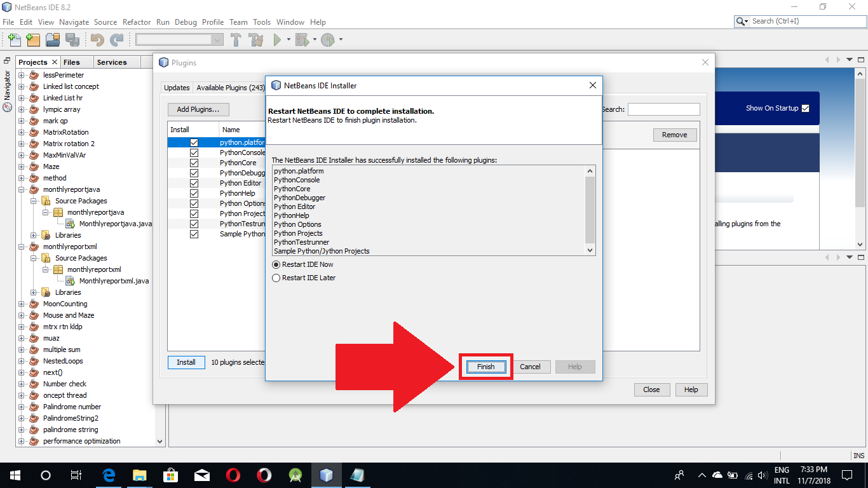The image size is (868, 488).
Task: Click the Debug Project toolbar icon
Action: (x=301, y=40)
